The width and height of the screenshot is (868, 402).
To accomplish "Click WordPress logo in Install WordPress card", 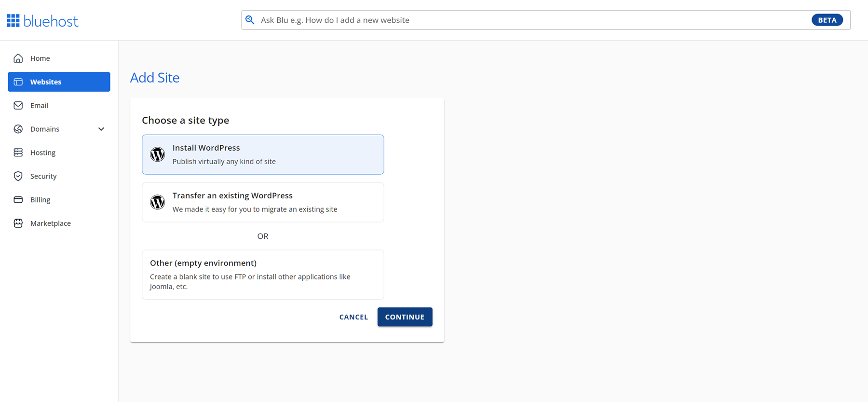I will (157, 154).
